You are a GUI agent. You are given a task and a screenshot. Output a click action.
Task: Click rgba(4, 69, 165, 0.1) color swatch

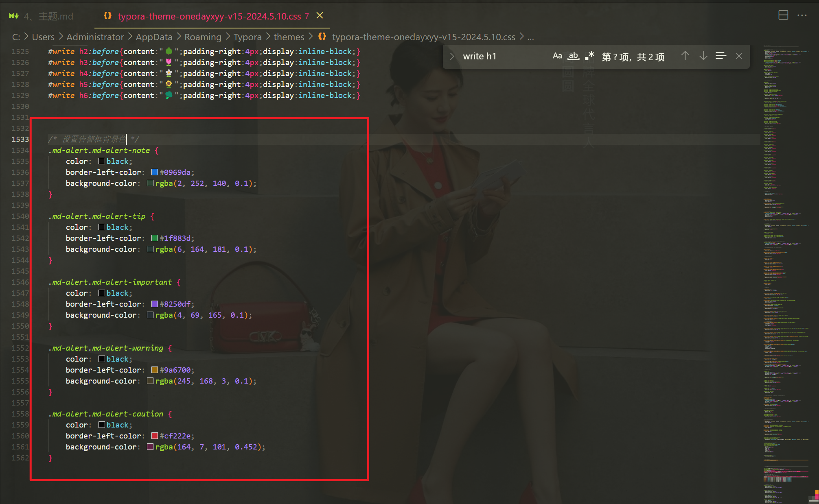(150, 315)
